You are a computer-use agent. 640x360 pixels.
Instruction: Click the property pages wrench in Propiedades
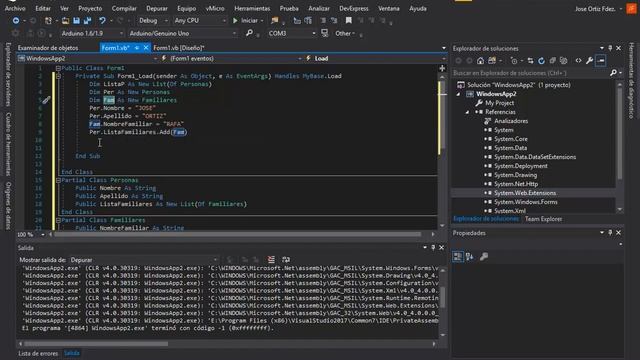coord(484,256)
